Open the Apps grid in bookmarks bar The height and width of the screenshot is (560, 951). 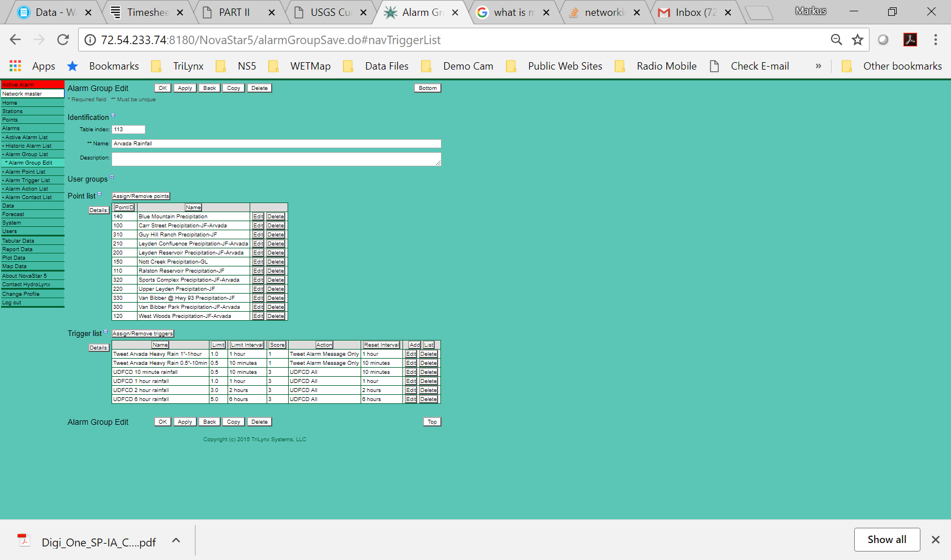tap(15, 66)
